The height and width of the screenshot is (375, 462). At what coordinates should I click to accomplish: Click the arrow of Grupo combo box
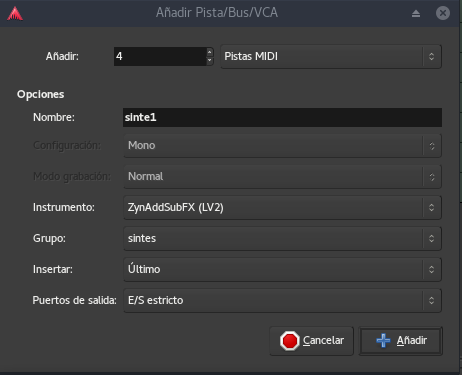point(432,238)
